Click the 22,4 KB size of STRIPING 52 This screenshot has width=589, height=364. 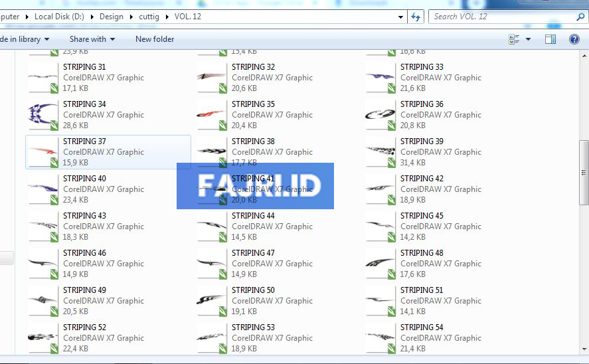click(76, 349)
